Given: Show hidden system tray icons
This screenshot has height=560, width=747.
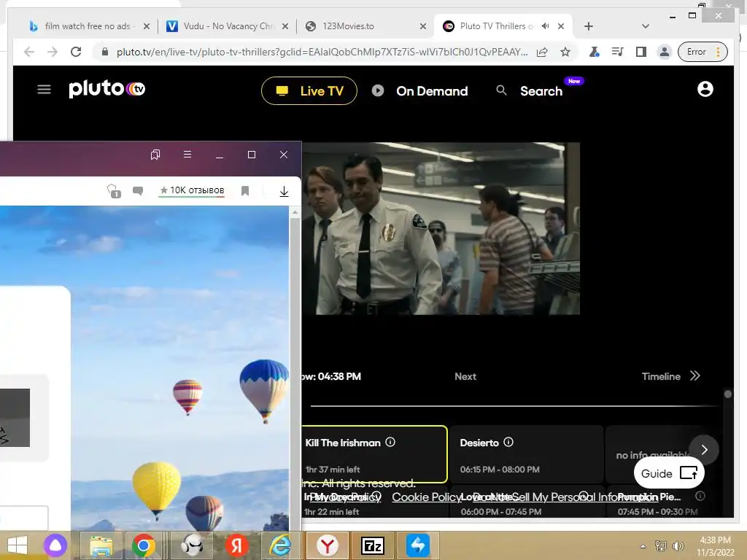Looking at the screenshot, I should 643,546.
